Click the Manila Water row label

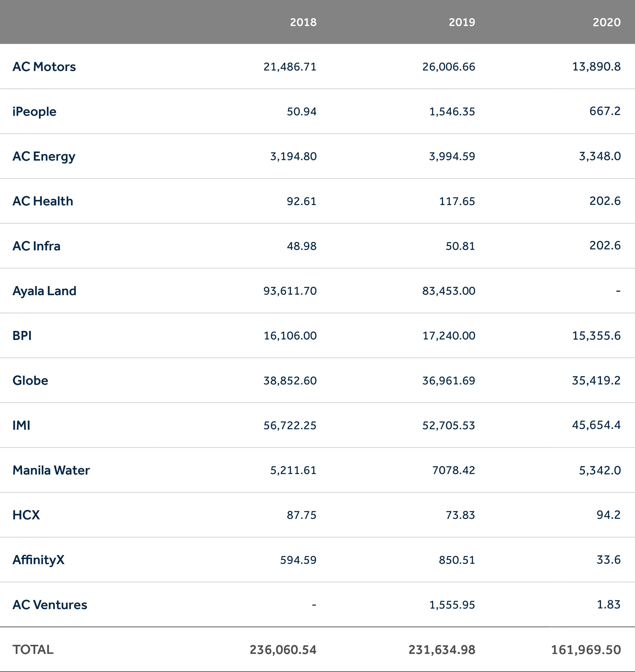point(51,470)
